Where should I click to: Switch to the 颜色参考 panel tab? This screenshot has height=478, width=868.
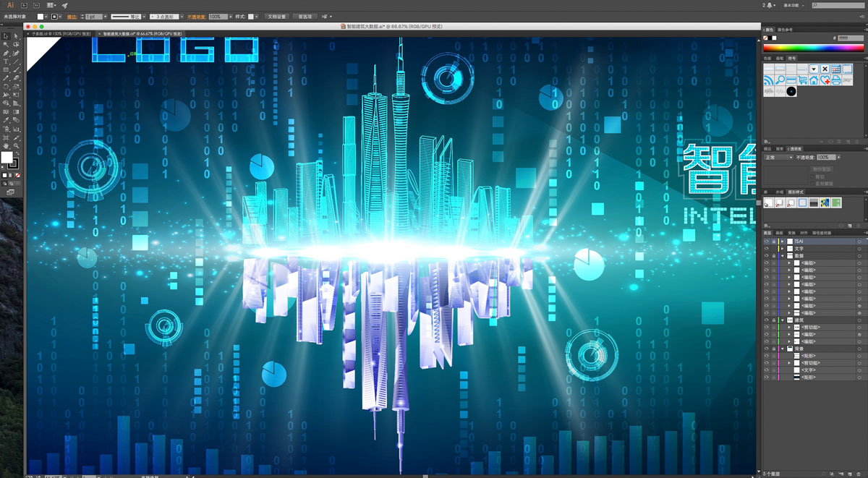[x=785, y=30]
